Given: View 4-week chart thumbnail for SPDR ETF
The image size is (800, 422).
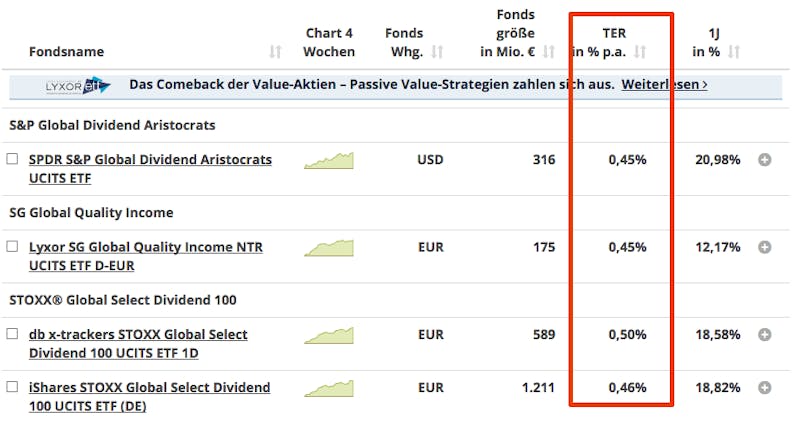Looking at the screenshot, I should [x=329, y=160].
